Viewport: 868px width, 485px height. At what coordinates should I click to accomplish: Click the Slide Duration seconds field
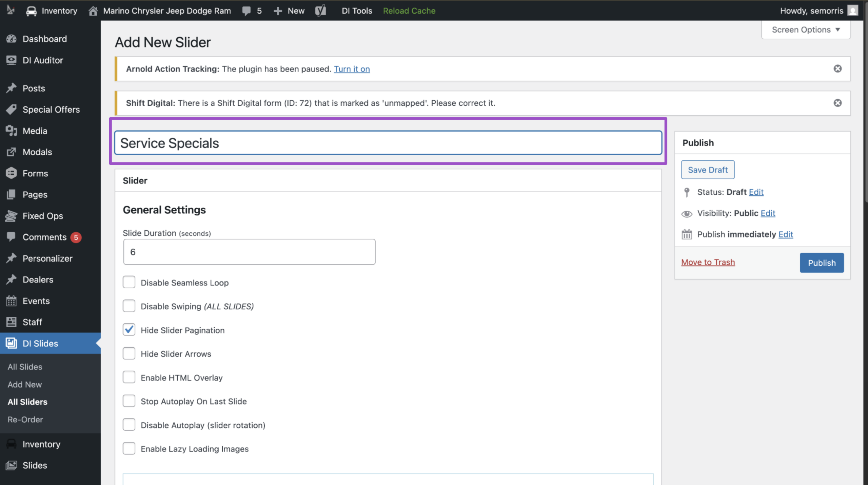[249, 252]
